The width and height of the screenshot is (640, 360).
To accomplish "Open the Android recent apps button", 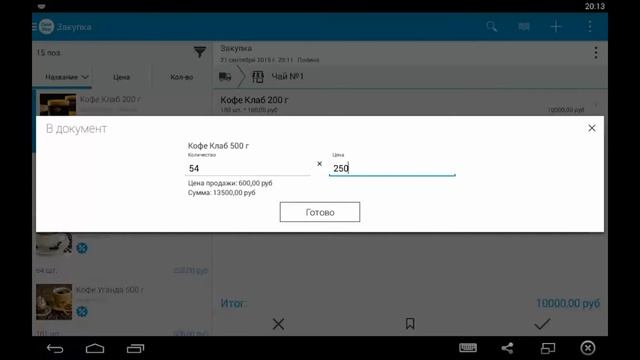I will tap(135, 348).
